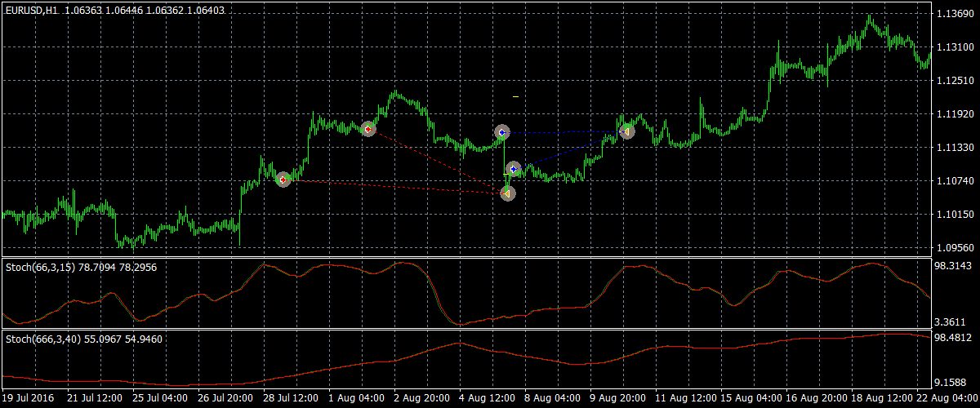The width and height of the screenshot is (980, 408).
Task: Click the small yellow dash marker
Action: click(515, 96)
